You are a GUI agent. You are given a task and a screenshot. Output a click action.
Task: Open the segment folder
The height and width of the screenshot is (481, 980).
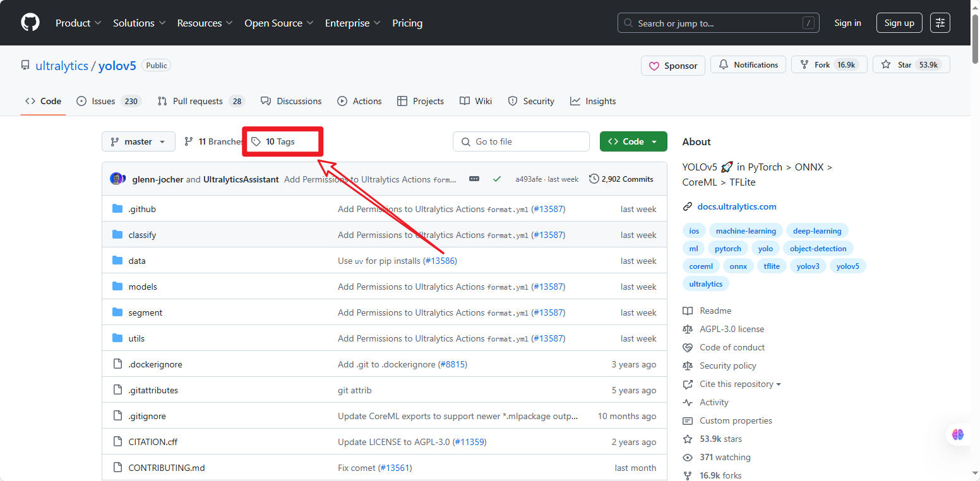point(145,312)
